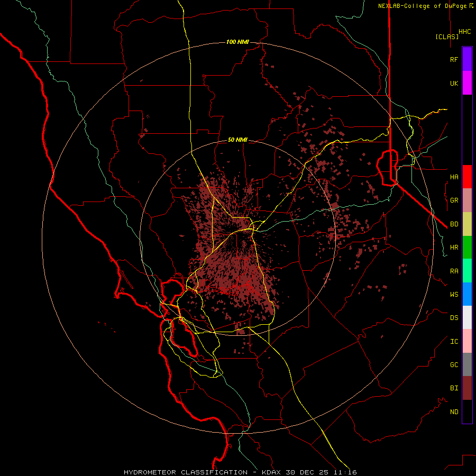Click the blue WS color swatch
The height and width of the screenshot is (476, 476).
tap(467, 294)
